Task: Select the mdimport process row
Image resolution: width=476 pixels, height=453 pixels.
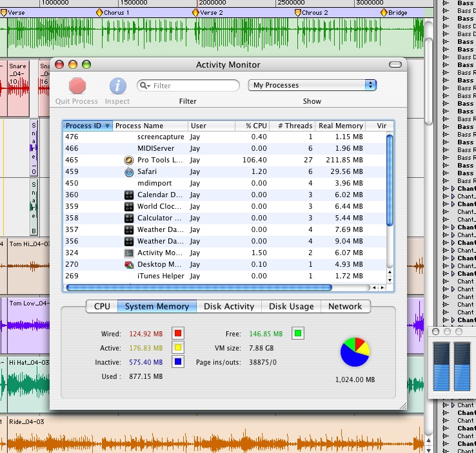Action: [x=224, y=183]
